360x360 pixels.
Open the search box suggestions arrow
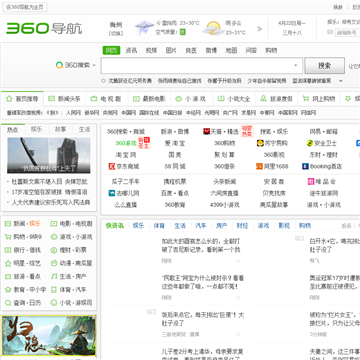click(296, 65)
